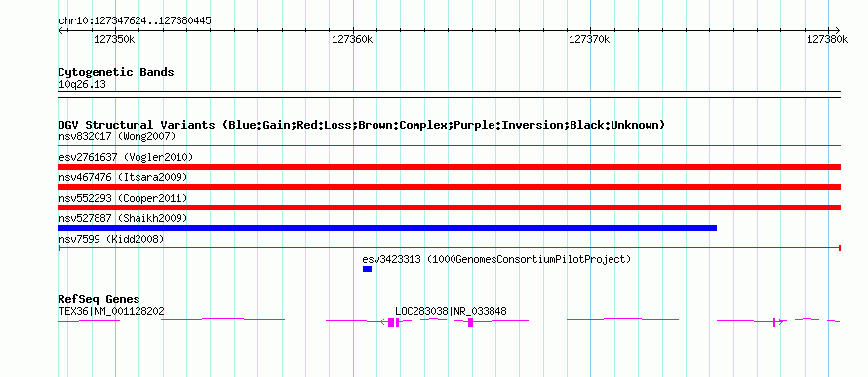
Task: Click the TEX36|NM_001128202 gene label
Action: (x=111, y=311)
